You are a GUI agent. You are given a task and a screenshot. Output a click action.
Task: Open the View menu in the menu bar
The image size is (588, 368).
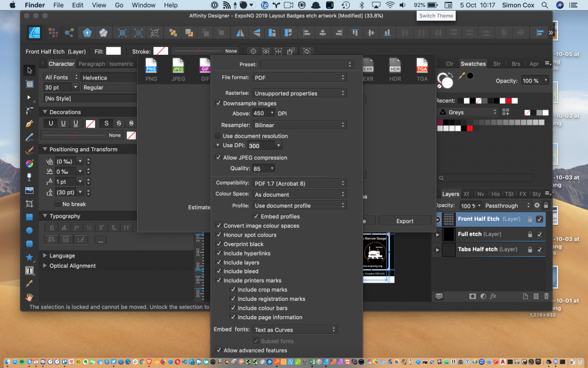[x=99, y=5]
